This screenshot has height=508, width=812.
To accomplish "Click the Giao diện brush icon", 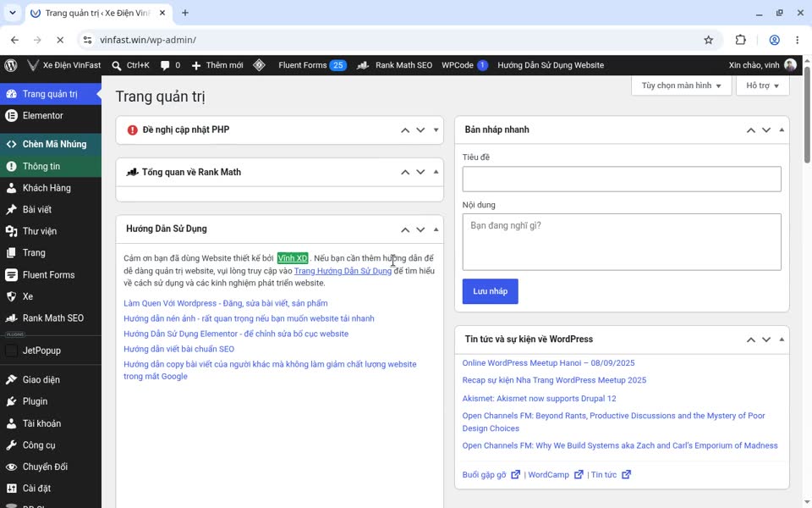I will [11, 380].
